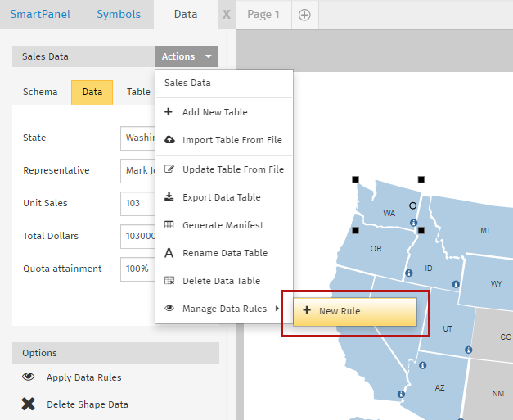Toggle Apply Data Rules eye icon
513x420 pixels.
click(x=29, y=377)
